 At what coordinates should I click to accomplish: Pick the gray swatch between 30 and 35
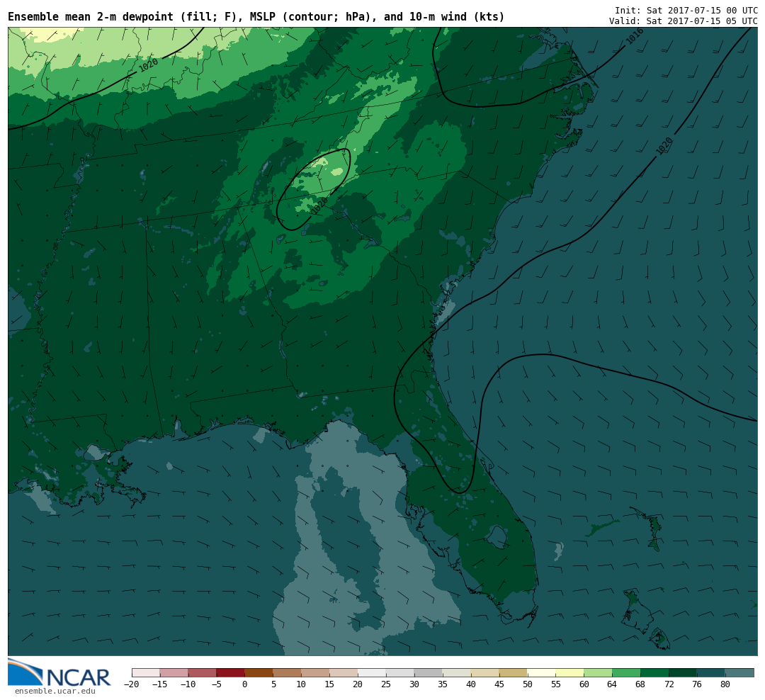(x=429, y=672)
